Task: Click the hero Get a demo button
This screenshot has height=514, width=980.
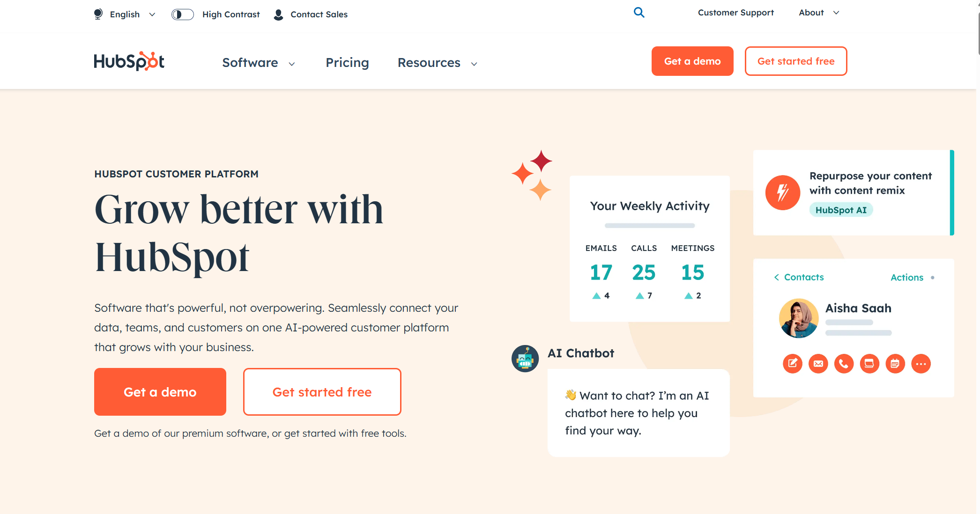Action: pyautogui.click(x=160, y=392)
